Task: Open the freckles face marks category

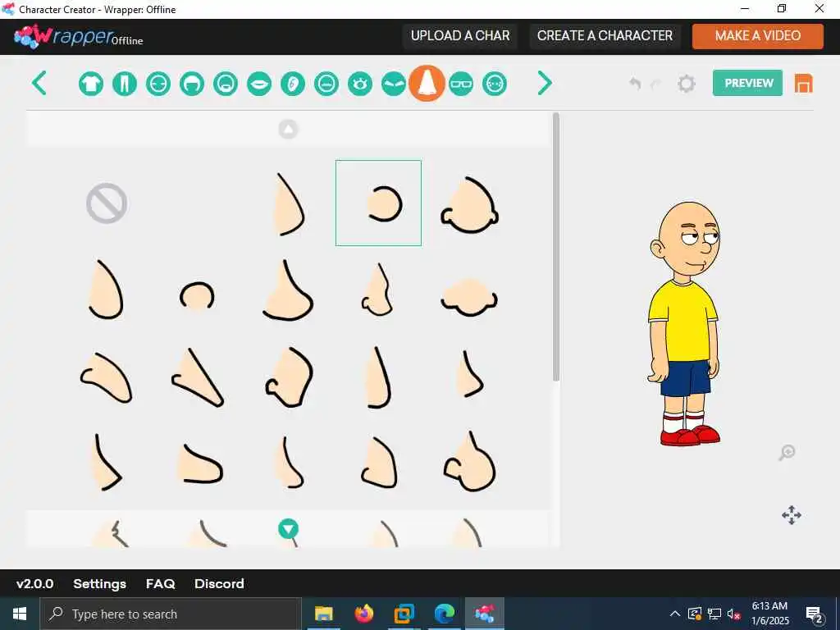Action: pos(495,84)
